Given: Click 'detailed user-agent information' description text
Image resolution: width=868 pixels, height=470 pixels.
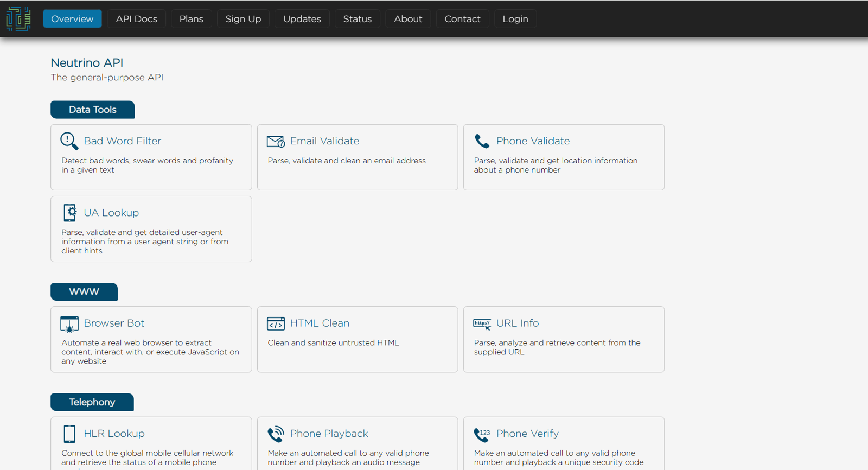Looking at the screenshot, I should coord(145,242).
